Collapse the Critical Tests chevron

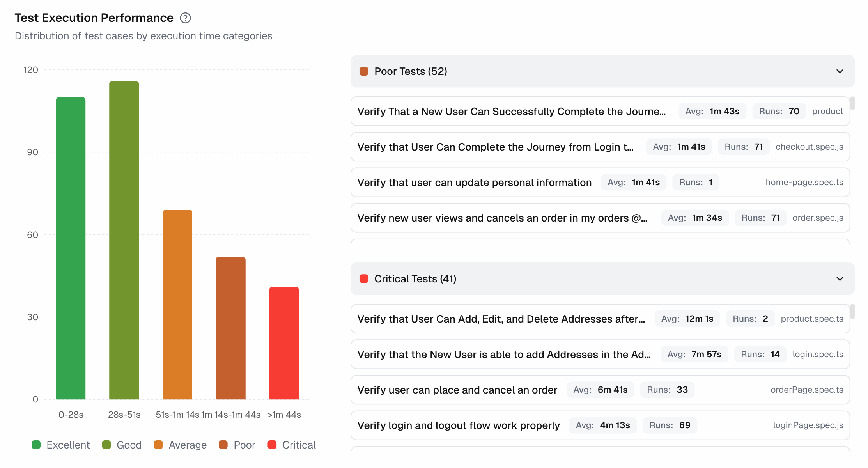point(840,279)
